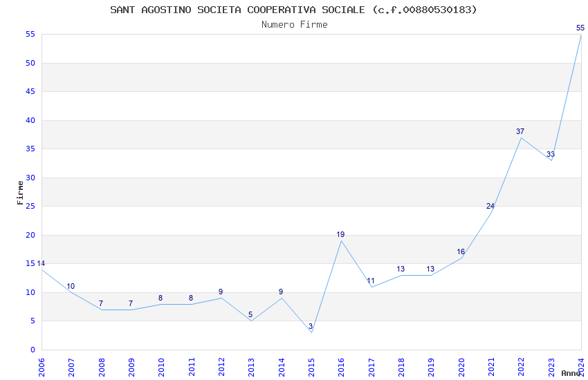Select the data point labeled 16
The width and height of the screenshot is (588, 380).
461,258
